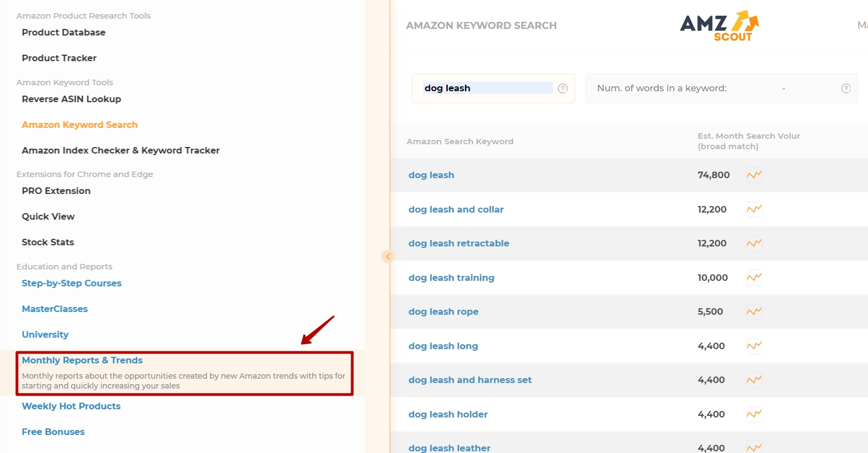Click the 'dog leash and harness set' keyword
This screenshot has width=868, height=453.
pos(470,380)
